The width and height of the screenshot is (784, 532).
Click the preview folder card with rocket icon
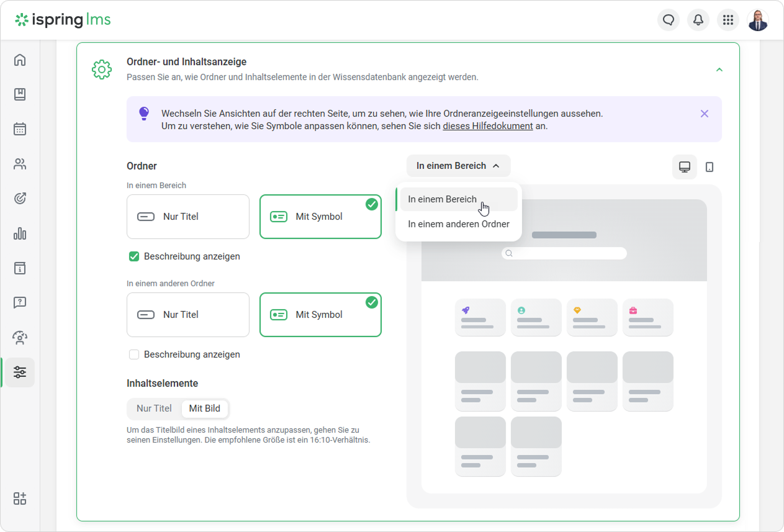480,318
